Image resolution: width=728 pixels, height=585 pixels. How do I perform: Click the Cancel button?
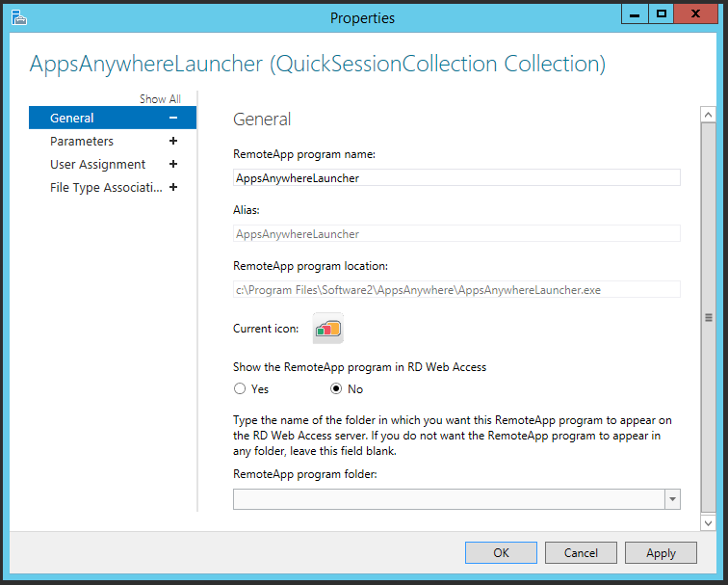click(581, 552)
